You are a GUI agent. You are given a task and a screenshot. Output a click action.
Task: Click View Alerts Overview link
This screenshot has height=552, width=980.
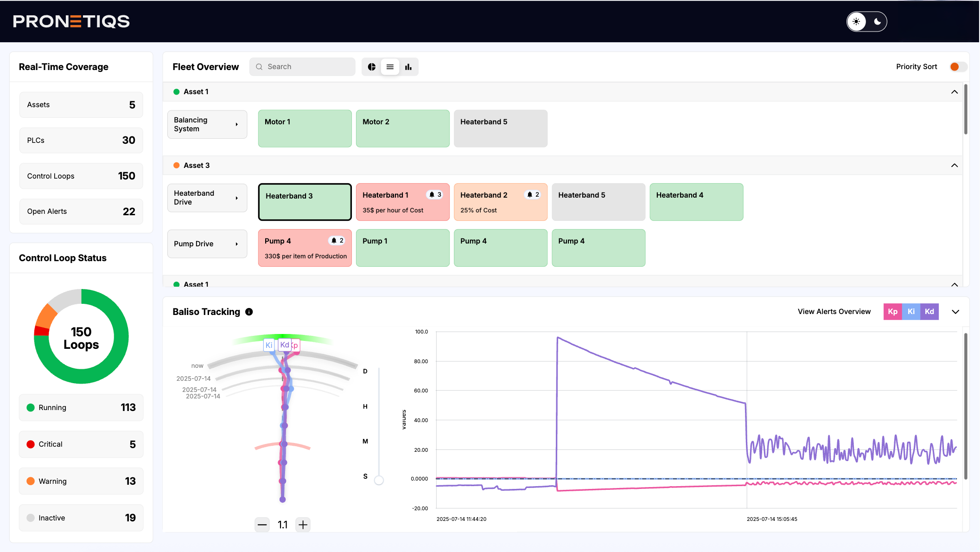pos(834,312)
